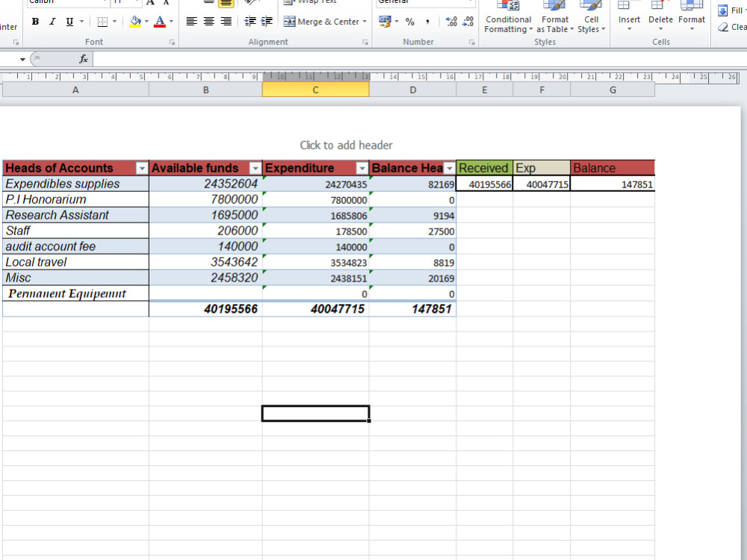Image resolution: width=747 pixels, height=560 pixels.
Task: Open Merge & Center dropdown arrow
Action: 365,22
